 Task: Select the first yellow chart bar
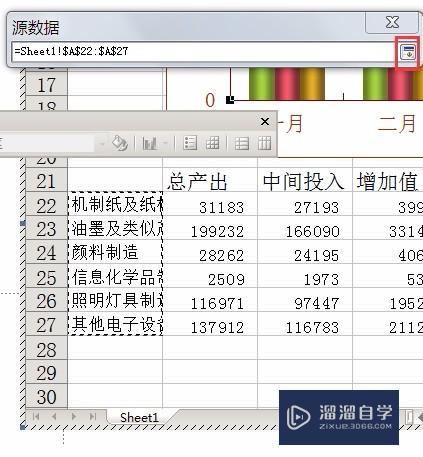point(312,83)
